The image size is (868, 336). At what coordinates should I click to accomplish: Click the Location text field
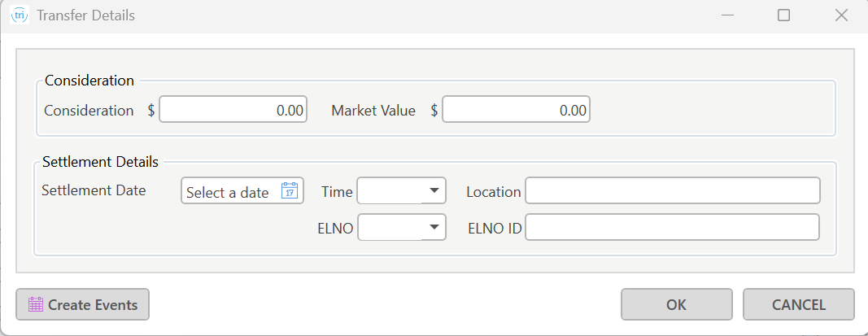point(673,191)
